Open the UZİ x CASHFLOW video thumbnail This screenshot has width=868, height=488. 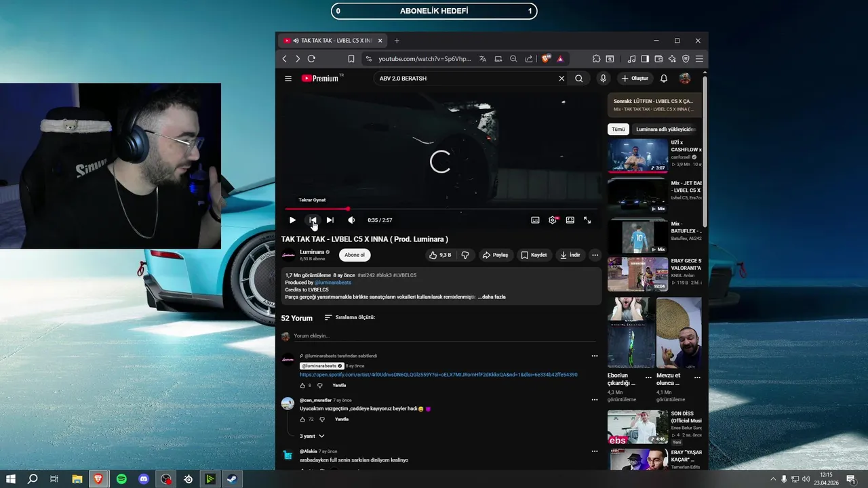point(637,155)
